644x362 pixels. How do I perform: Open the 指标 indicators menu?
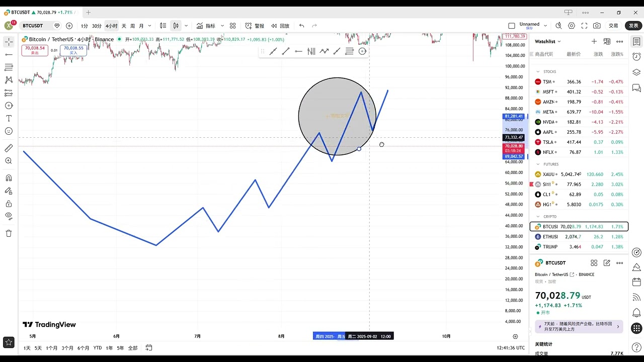(206, 26)
